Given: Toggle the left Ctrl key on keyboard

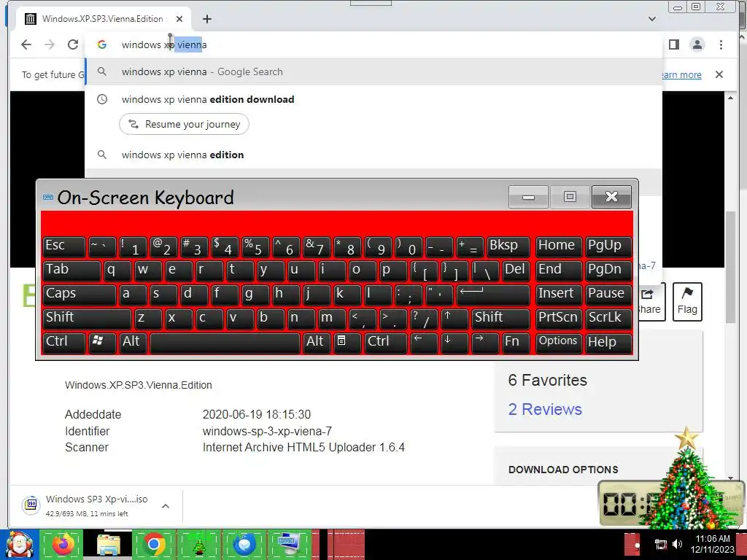Looking at the screenshot, I should point(64,343).
